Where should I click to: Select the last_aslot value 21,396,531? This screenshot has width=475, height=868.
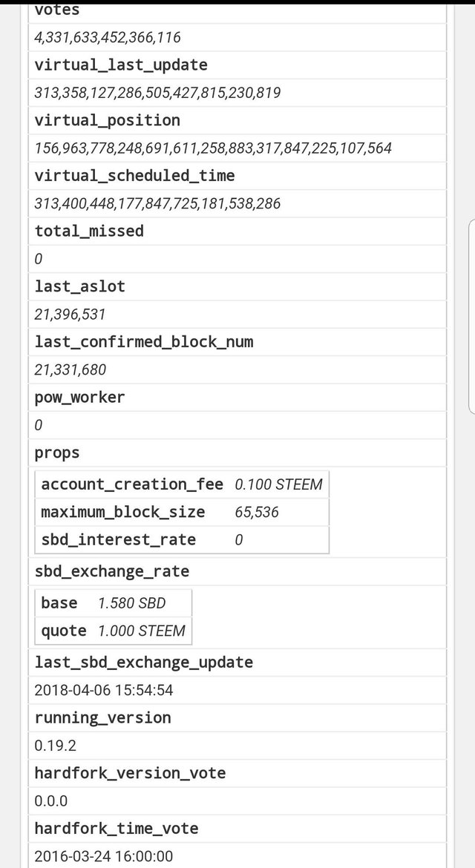pyautogui.click(x=70, y=315)
